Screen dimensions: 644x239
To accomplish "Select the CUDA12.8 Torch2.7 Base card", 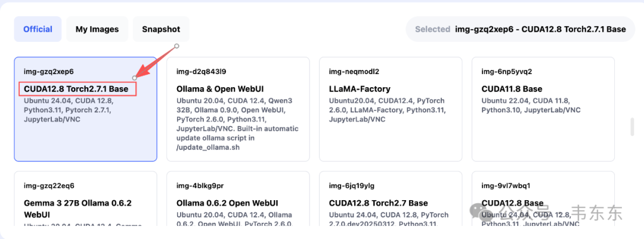I will (x=391, y=199).
